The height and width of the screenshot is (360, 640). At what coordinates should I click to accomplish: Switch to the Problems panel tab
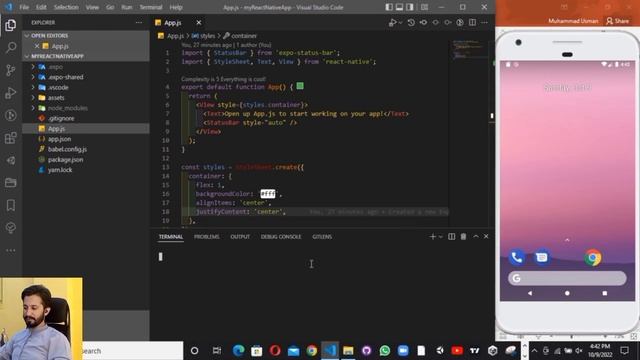coord(207,237)
